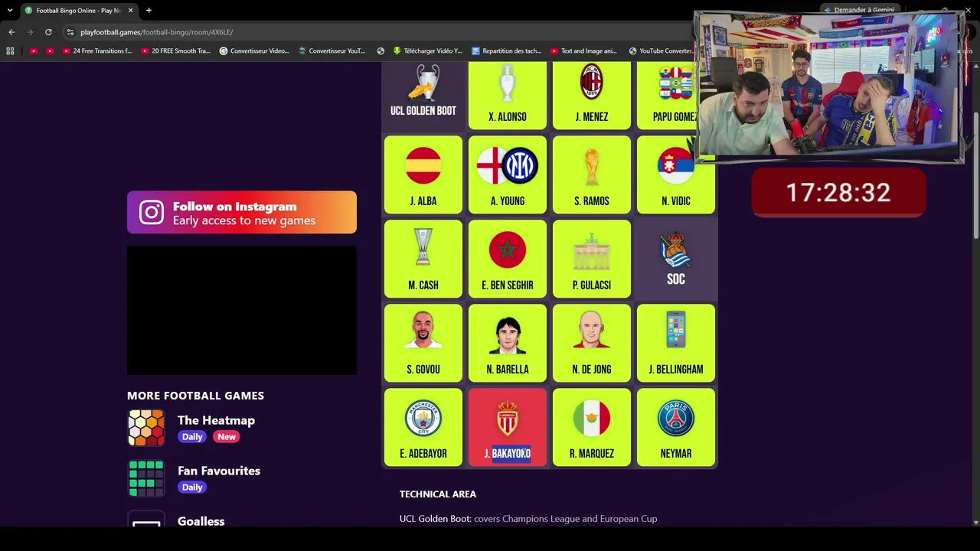
Task: Select the N. De Jong tile
Action: (592, 343)
